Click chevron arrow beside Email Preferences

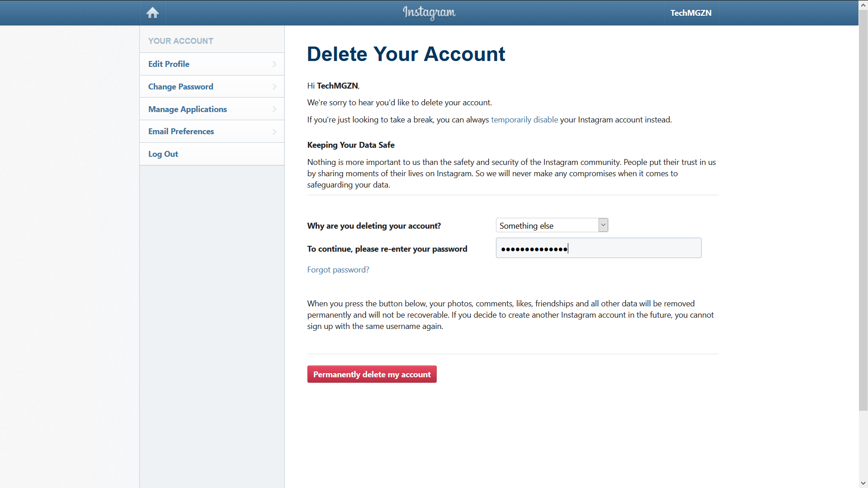(274, 131)
